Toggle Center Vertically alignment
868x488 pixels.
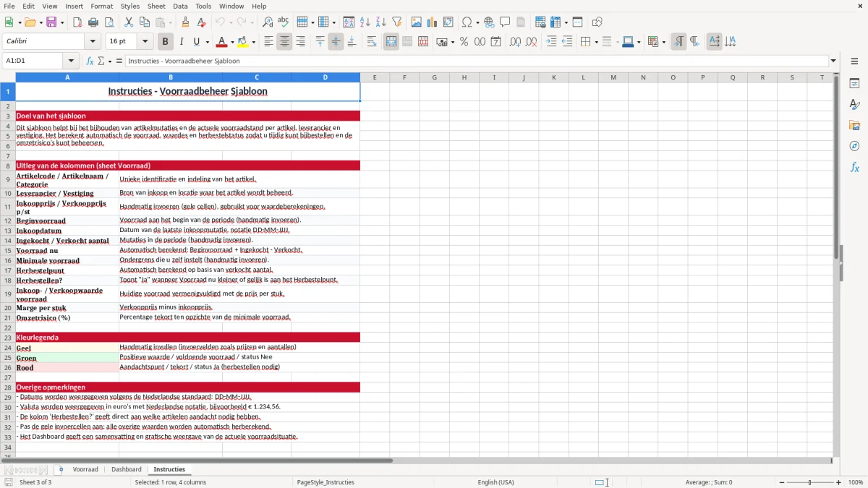click(336, 42)
